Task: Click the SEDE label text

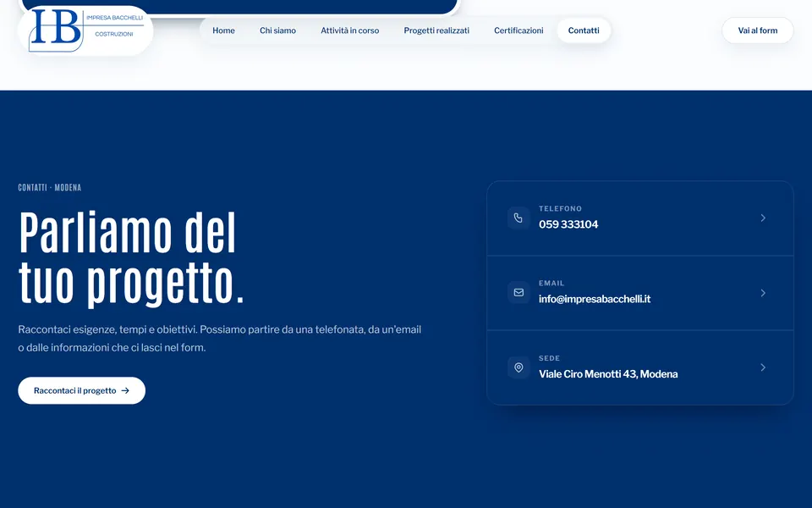Action: [x=549, y=358]
